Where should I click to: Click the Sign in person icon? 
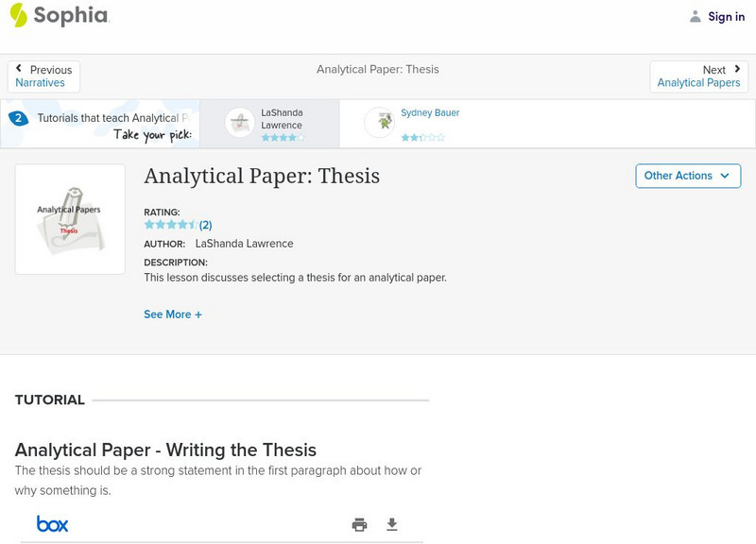click(x=696, y=16)
